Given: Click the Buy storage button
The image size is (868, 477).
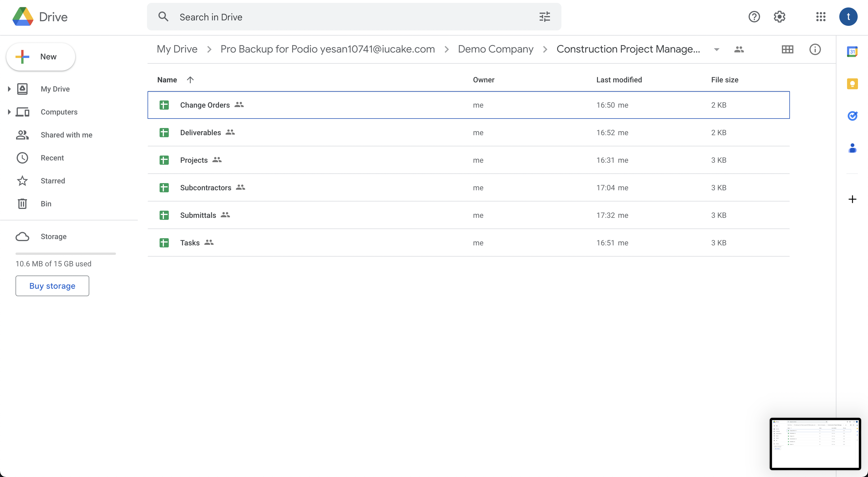Looking at the screenshot, I should coord(52,286).
